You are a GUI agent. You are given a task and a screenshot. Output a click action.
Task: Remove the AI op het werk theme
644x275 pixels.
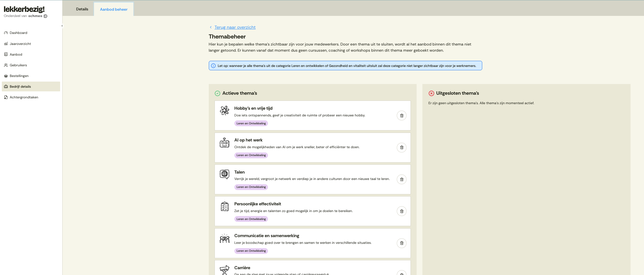point(401,148)
